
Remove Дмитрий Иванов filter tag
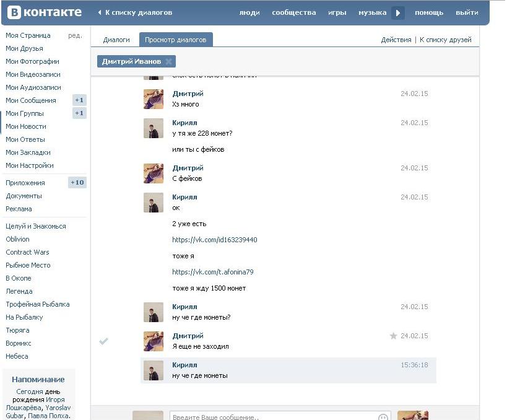[x=168, y=61]
